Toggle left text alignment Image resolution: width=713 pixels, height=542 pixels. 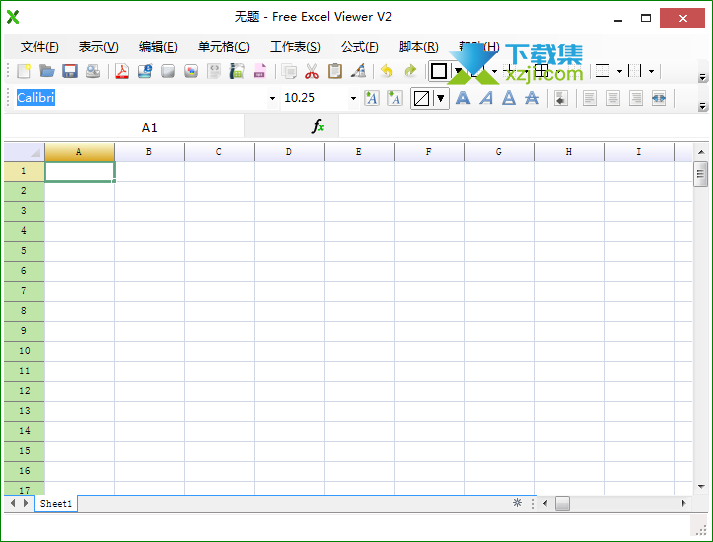pos(590,98)
